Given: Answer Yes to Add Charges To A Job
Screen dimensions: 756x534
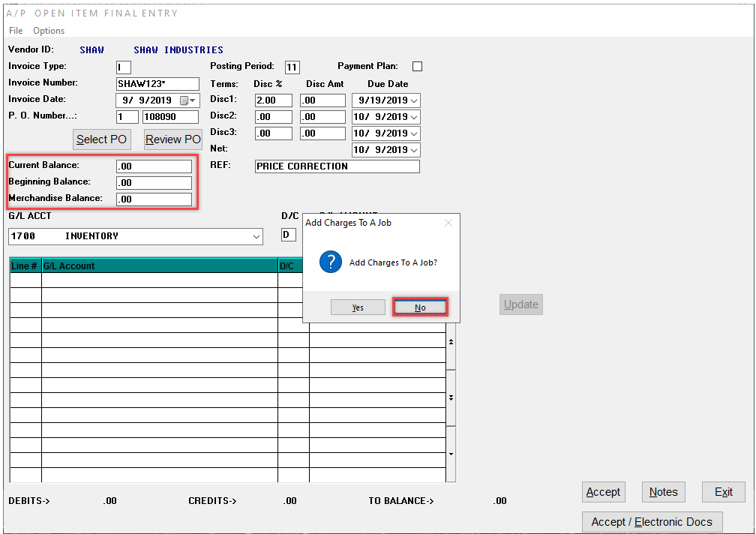Looking at the screenshot, I should click(358, 307).
